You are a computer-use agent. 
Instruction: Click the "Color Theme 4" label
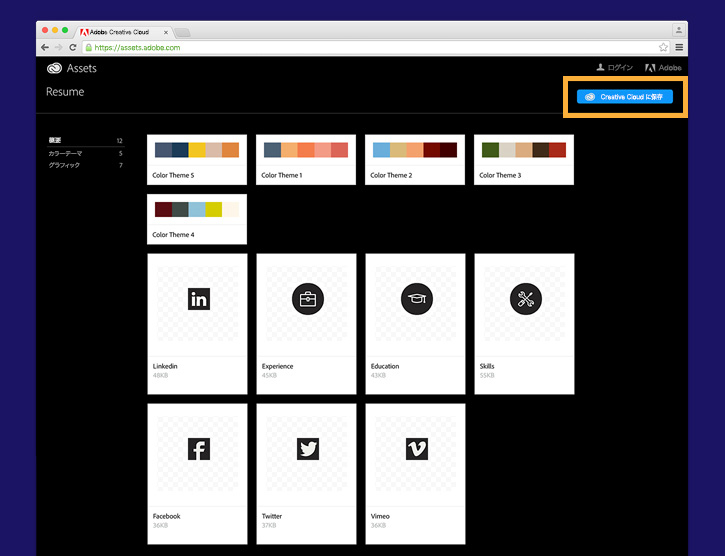click(x=173, y=235)
